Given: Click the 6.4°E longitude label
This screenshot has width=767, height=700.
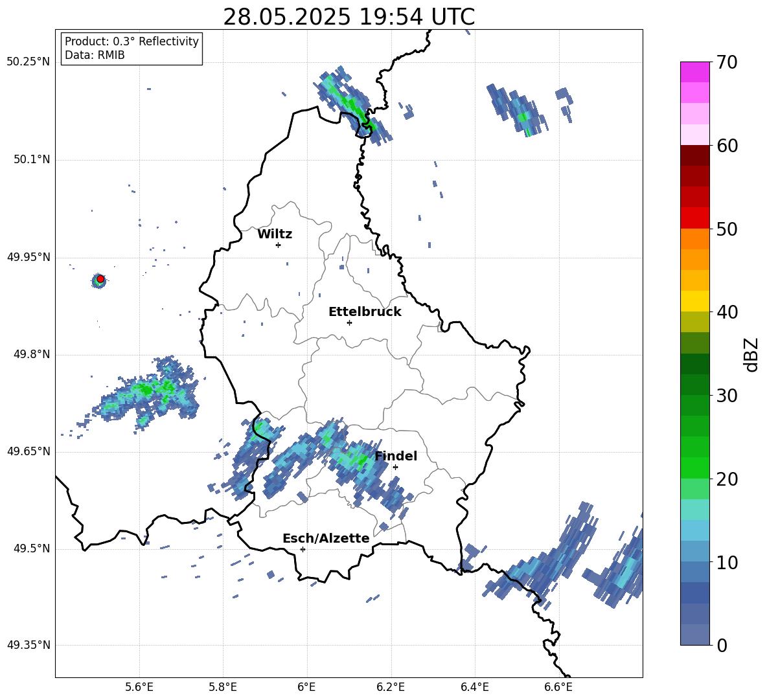Looking at the screenshot, I should [x=475, y=687].
